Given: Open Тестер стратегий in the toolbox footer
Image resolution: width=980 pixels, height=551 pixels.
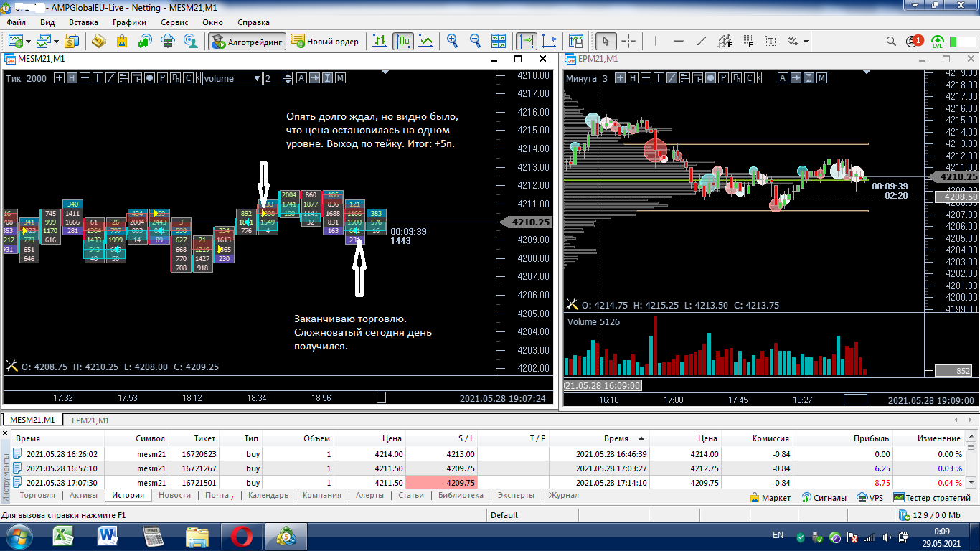Looking at the screenshot, I should (932, 497).
